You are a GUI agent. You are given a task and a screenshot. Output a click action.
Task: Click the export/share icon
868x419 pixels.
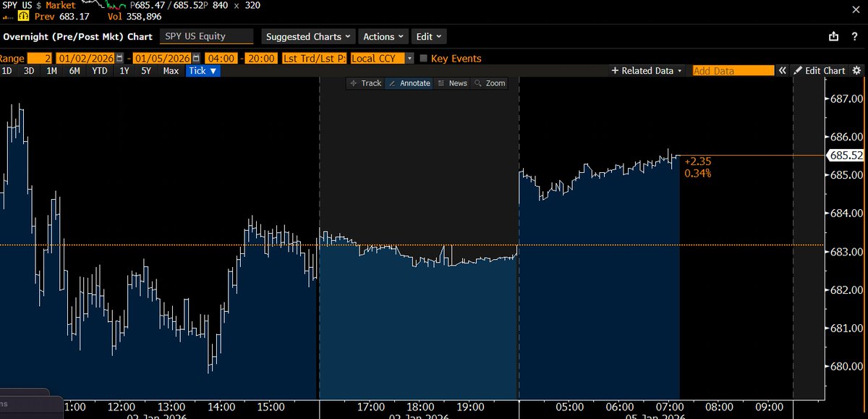click(x=834, y=36)
